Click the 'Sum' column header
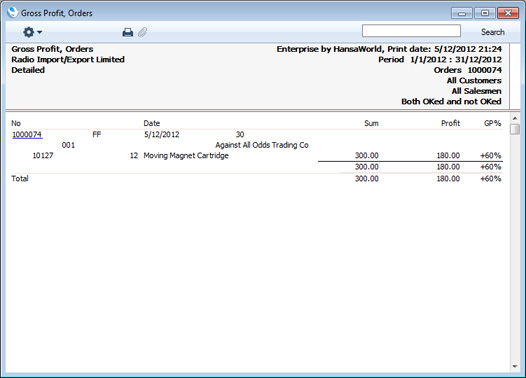This screenshot has width=526, height=378. pos(371,123)
